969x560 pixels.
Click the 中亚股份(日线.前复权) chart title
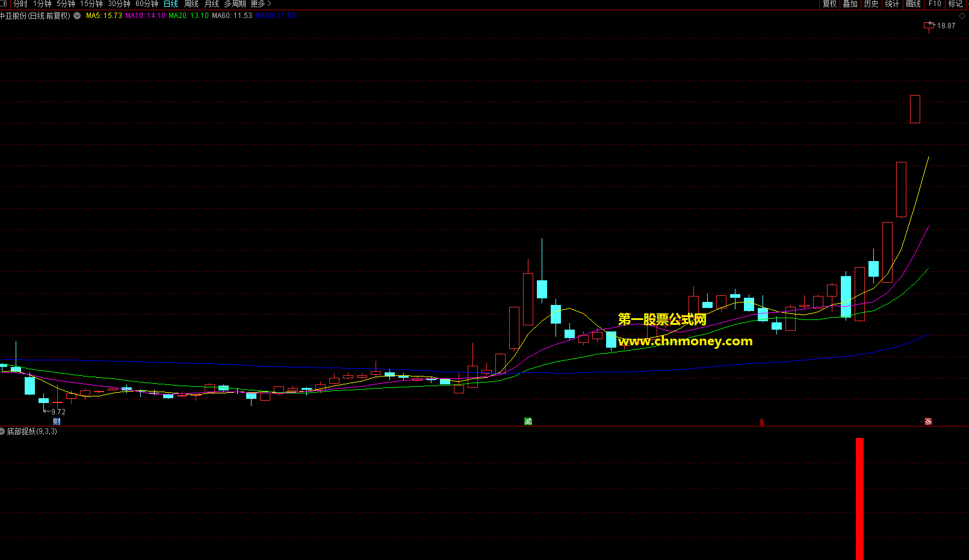pos(36,16)
